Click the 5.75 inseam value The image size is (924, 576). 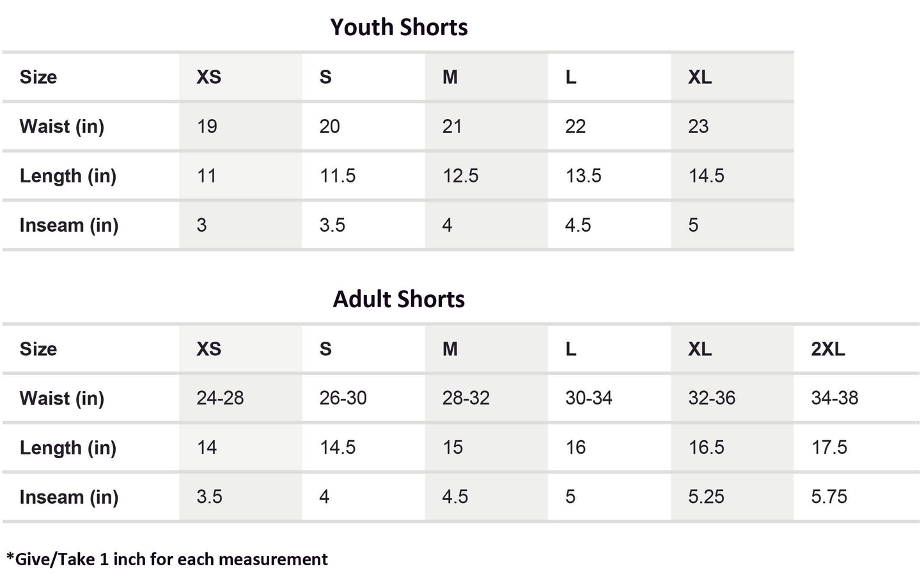(x=829, y=497)
